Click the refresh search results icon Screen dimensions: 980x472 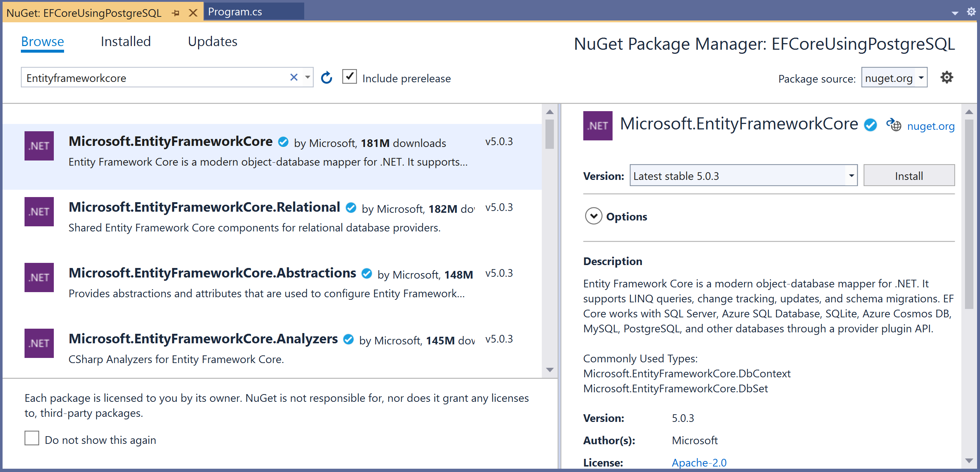(327, 78)
